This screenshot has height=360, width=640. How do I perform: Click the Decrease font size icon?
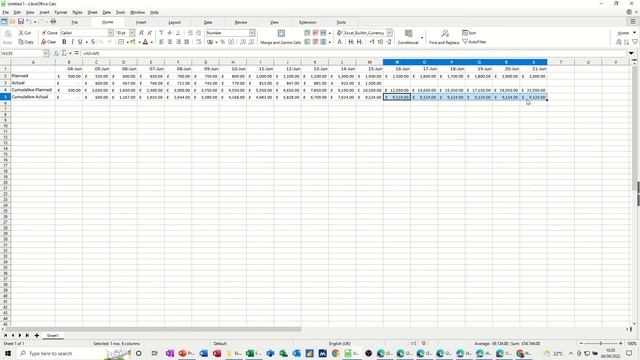[x=150, y=33]
